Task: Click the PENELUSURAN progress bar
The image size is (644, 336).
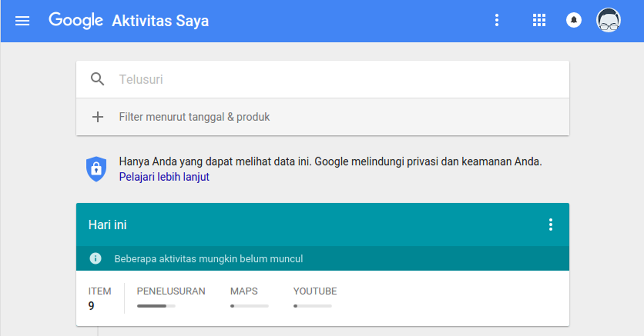Action: coord(156,306)
